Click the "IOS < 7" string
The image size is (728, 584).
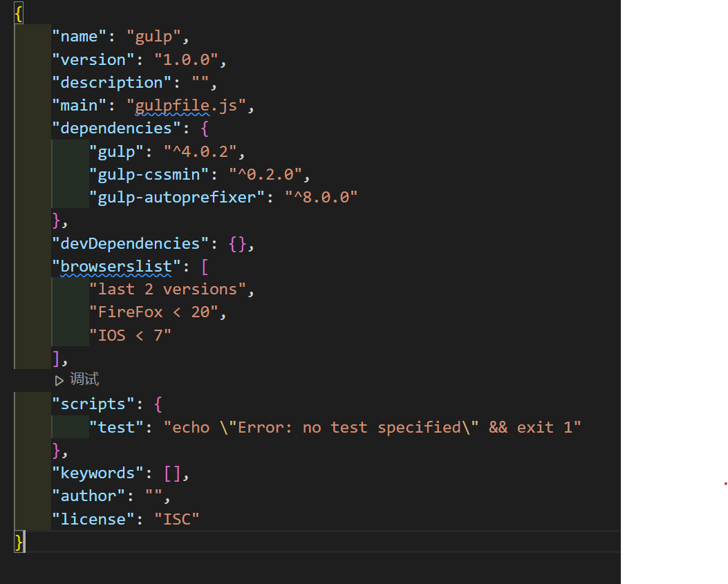coord(131,335)
